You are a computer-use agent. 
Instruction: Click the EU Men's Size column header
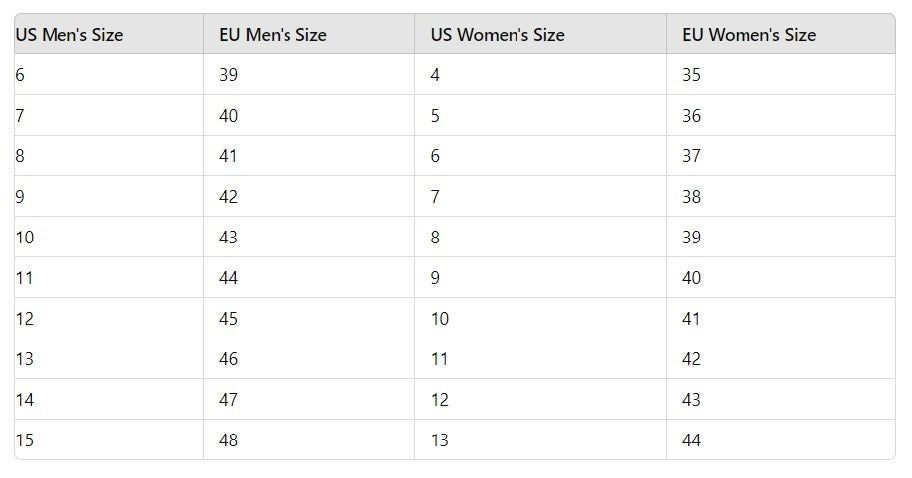point(309,34)
